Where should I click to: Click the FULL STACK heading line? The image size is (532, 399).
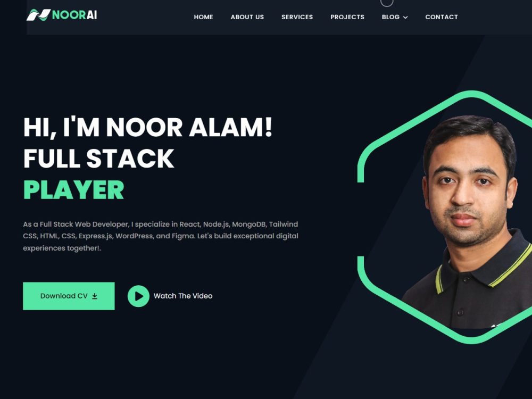(x=99, y=159)
